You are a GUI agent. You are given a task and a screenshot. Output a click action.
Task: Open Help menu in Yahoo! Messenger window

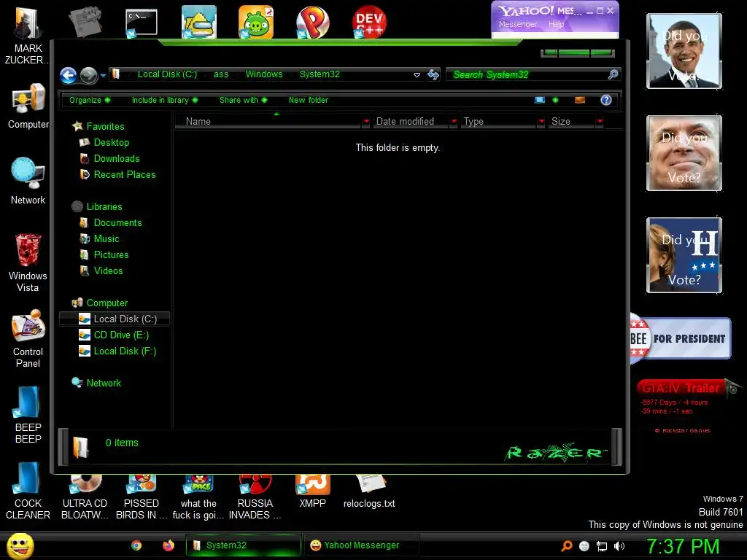[x=556, y=24]
